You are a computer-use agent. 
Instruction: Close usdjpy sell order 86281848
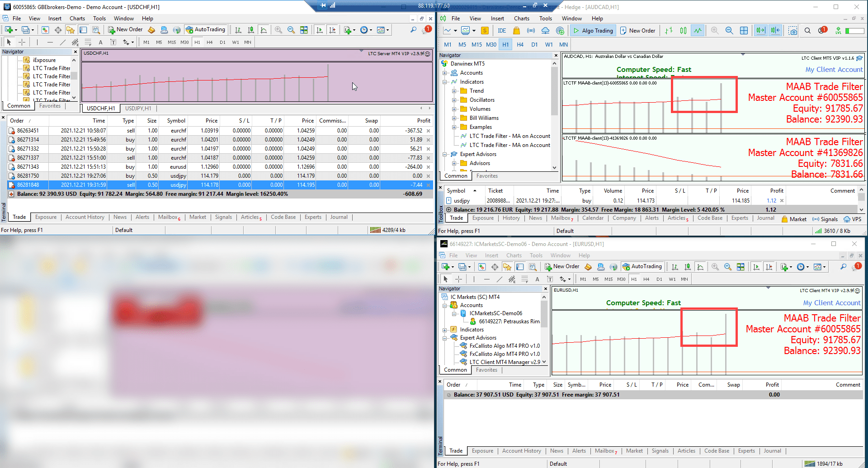coord(428,185)
